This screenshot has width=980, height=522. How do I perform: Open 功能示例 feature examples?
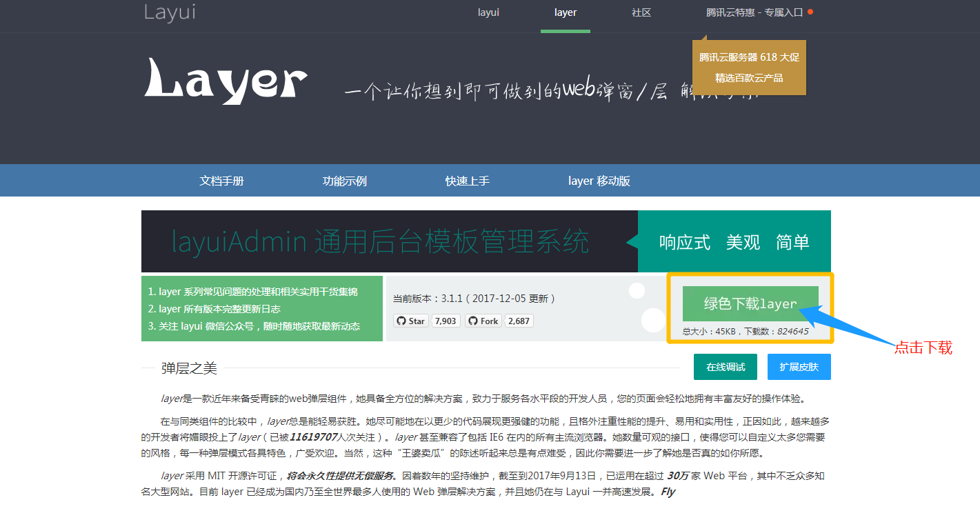coord(345,180)
